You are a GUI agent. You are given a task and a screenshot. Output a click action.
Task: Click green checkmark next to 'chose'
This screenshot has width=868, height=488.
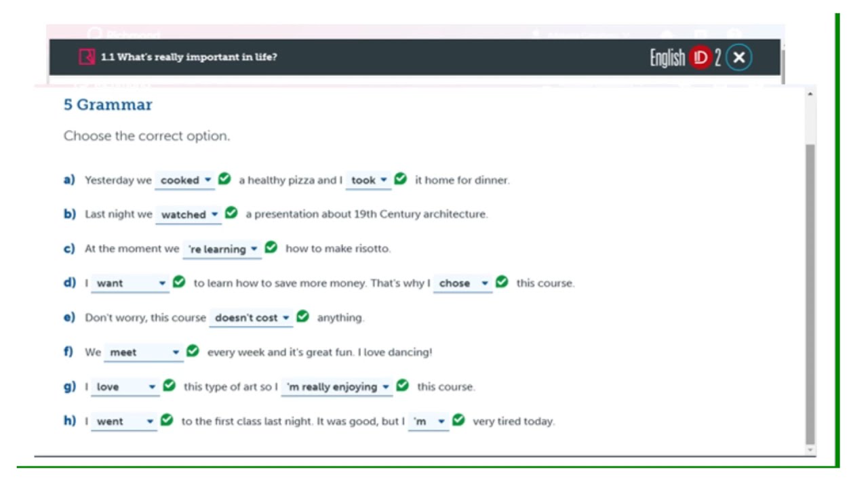click(x=502, y=282)
